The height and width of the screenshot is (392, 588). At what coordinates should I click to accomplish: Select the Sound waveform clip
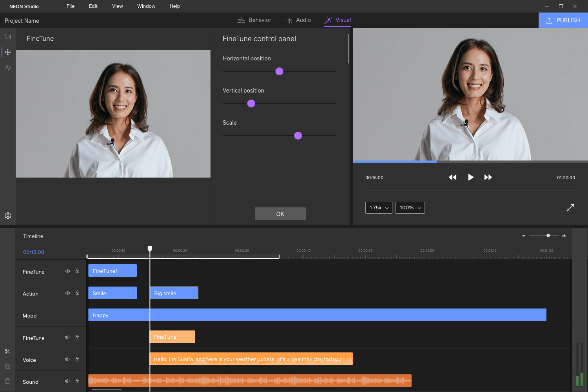[x=250, y=381]
